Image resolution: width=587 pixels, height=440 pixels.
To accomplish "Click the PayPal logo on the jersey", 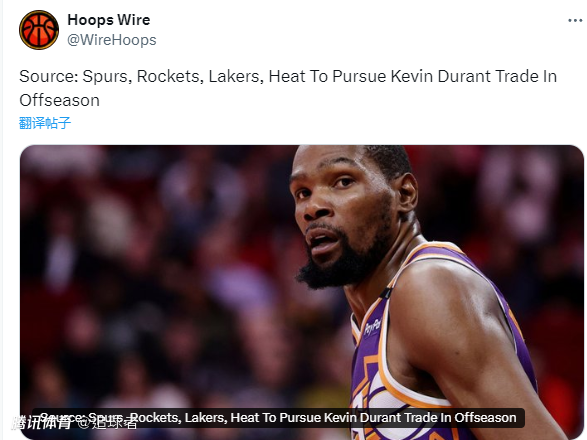I will pos(372,325).
